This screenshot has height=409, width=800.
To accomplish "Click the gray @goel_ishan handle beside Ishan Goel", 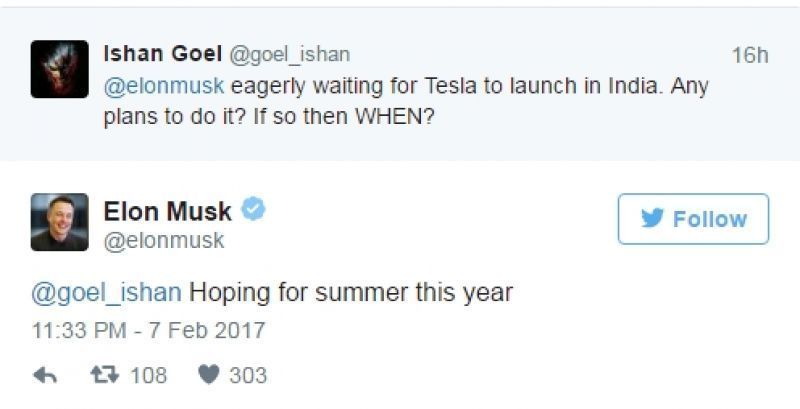I will (x=289, y=54).
